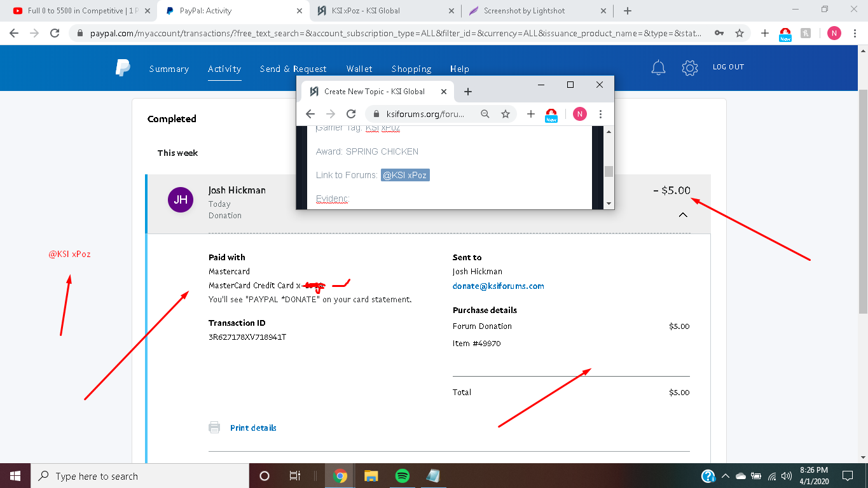Screen dimensions: 868x488
Task: Click the zoom magnifier icon in KSI popup address bar
Action: [x=485, y=114]
